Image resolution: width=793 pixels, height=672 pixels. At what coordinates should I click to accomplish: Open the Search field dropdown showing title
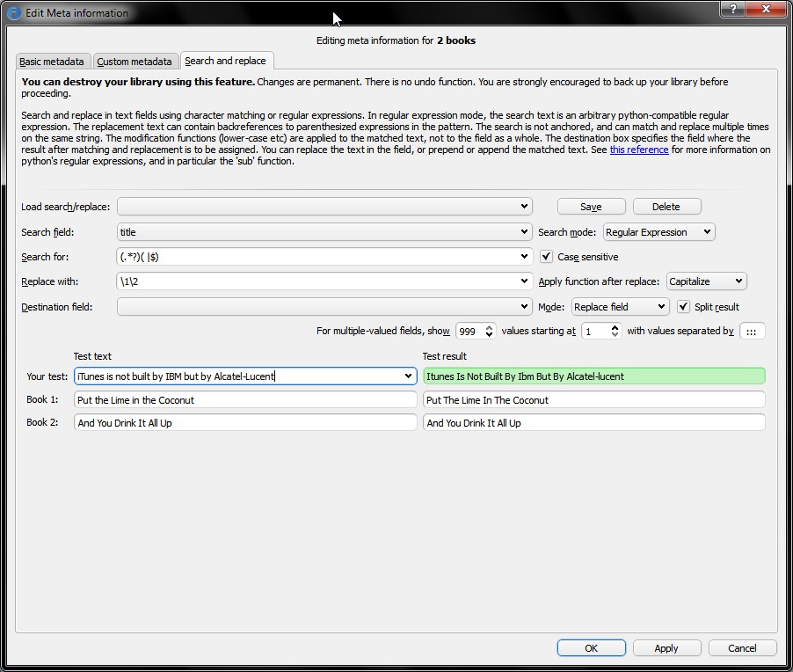pyautogui.click(x=324, y=231)
